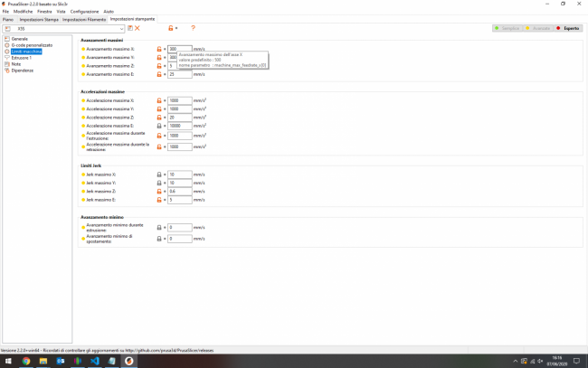
Task: Click lock icon for Avanzamento minimo durante estrusione
Action: point(159,228)
